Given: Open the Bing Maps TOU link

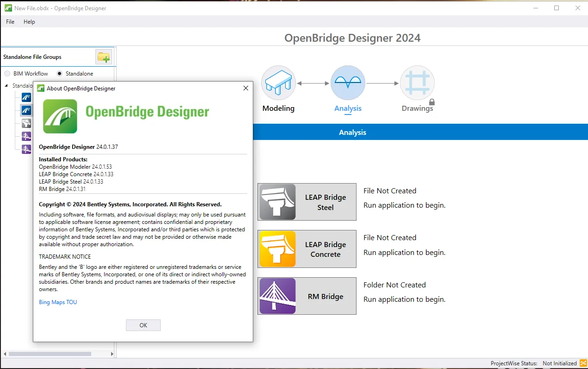Looking at the screenshot, I should [x=58, y=302].
